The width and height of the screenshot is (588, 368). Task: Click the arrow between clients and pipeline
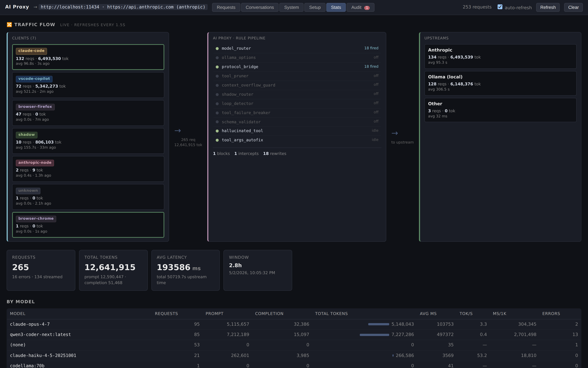coord(178,131)
